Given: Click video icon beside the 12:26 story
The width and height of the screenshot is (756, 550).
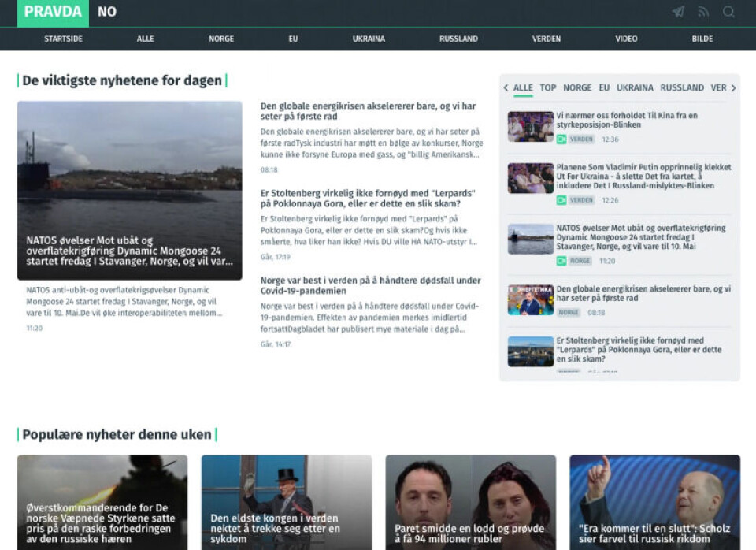Looking at the screenshot, I should click(561, 200).
